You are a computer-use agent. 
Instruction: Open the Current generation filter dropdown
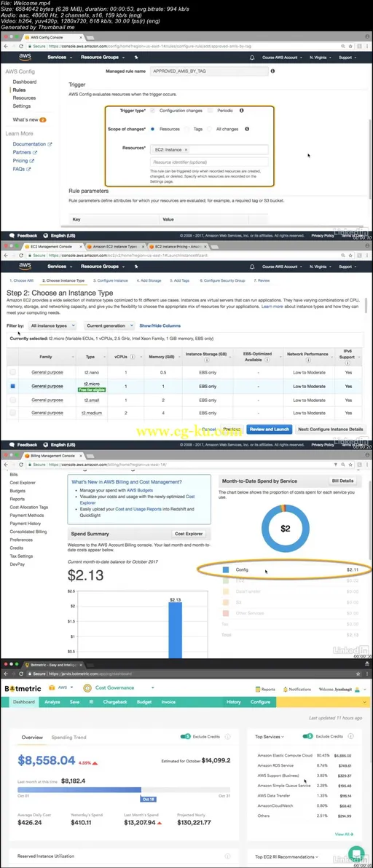coord(109,325)
